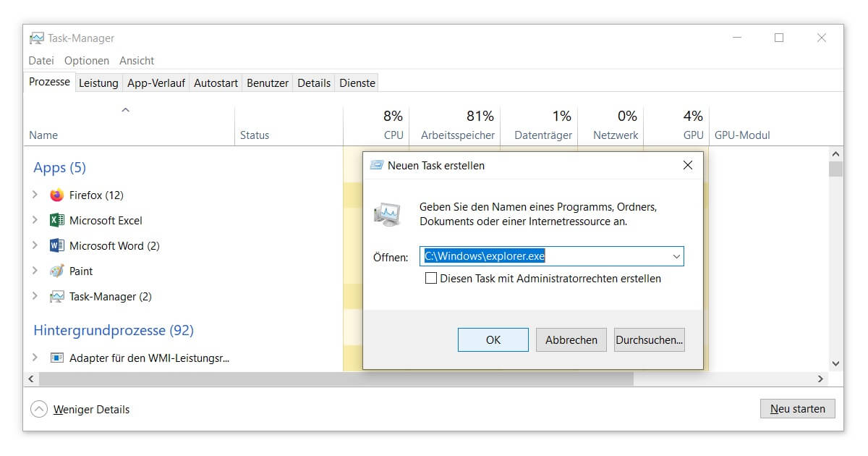Switch to the Autostart tab
This screenshot has width=868, height=456.
[x=216, y=83]
